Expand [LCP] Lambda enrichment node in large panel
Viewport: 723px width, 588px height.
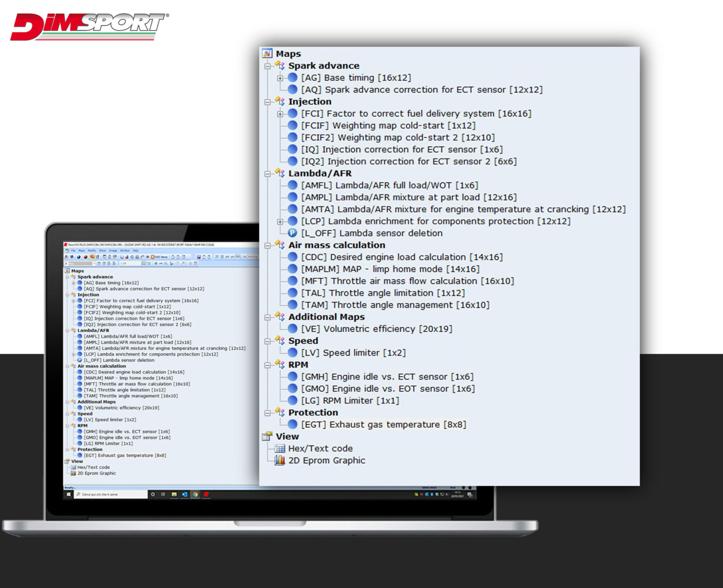pyautogui.click(x=280, y=222)
